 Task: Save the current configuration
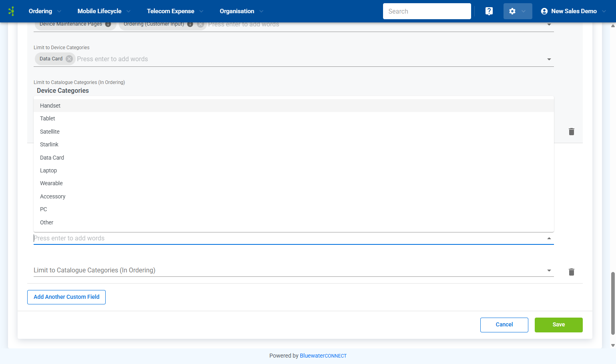pyautogui.click(x=558, y=324)
